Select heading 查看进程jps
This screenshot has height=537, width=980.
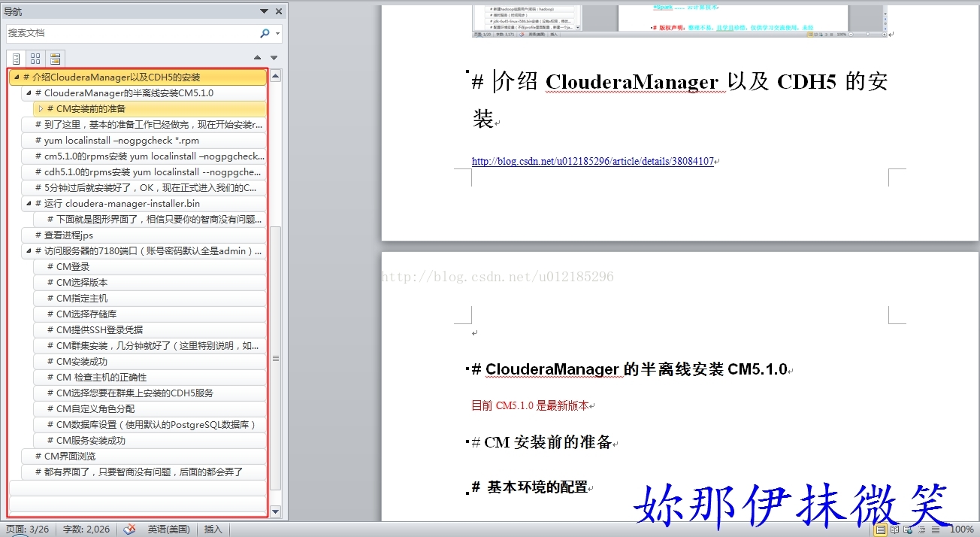click(x=144, y=235)
